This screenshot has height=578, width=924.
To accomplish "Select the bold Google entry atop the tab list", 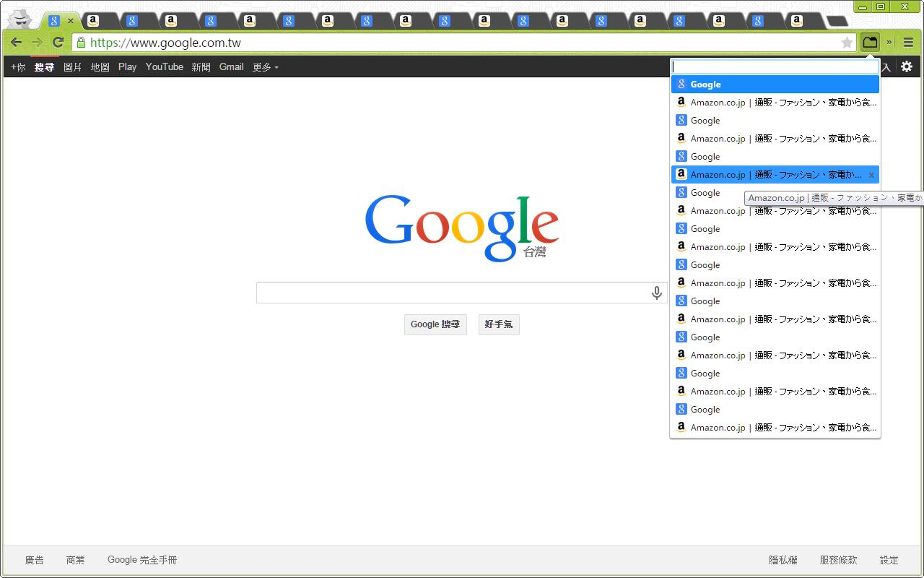I will coord(775,85).
